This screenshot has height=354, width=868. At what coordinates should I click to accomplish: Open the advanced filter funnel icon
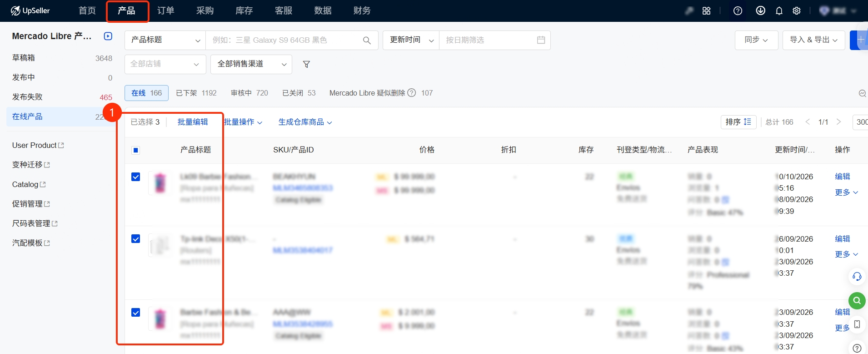pos(306,64)
